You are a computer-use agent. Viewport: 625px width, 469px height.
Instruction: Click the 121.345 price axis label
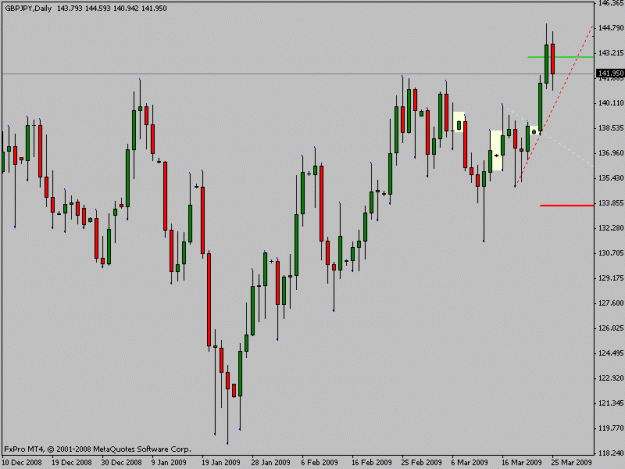(x=611, y=403)
